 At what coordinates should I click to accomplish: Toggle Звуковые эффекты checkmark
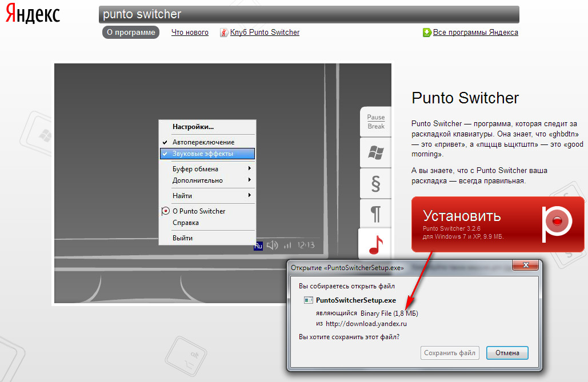coord(165,154)
